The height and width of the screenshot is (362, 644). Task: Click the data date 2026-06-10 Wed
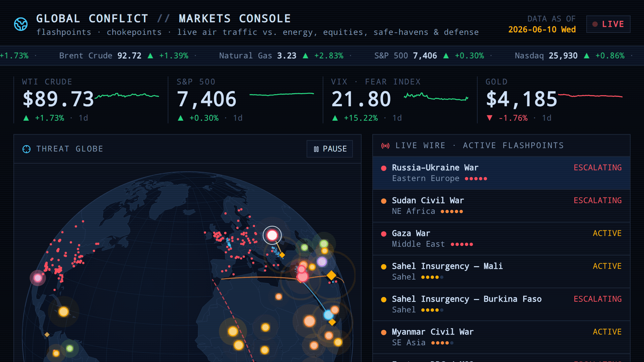tap(542, 29)
